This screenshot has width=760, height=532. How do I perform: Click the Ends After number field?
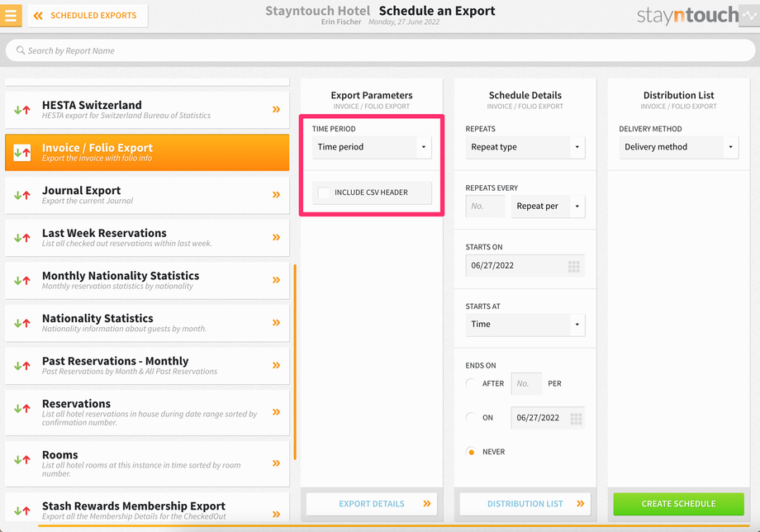(x=526, y=384)
